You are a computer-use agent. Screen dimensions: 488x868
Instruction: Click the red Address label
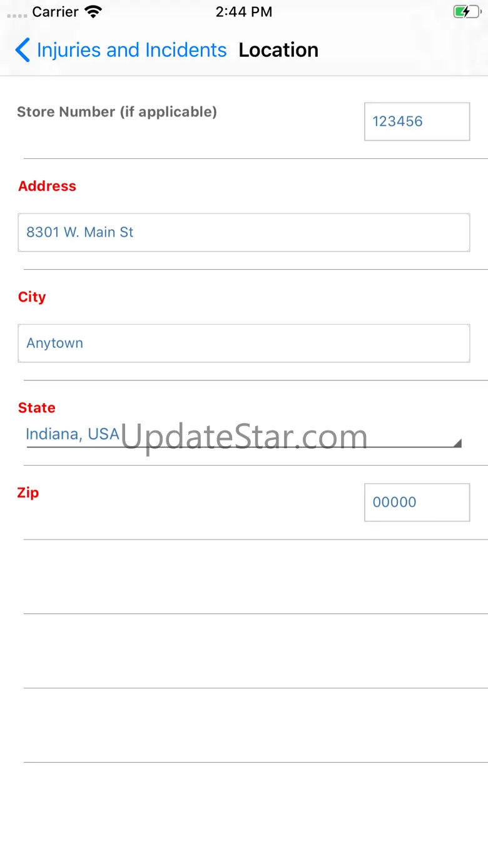(47, 186)
